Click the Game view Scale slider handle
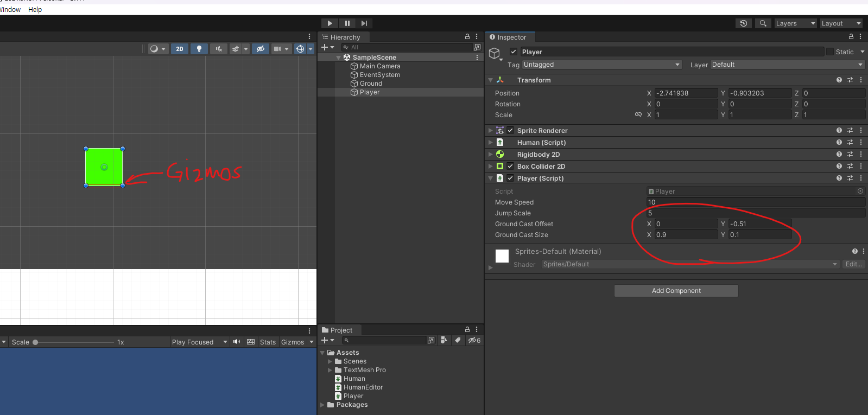 tap(35, 342)
